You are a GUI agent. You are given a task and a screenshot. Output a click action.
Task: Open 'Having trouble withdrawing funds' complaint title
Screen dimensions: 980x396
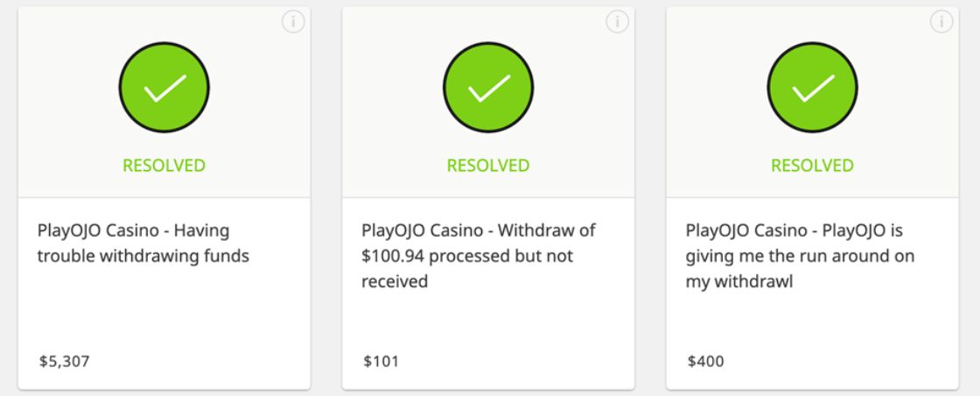click(143, 244)
